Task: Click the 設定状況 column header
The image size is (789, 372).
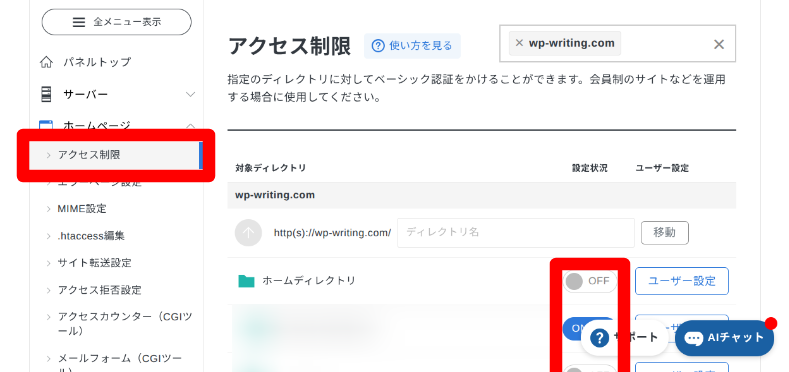Action: [x=590, y=168]
